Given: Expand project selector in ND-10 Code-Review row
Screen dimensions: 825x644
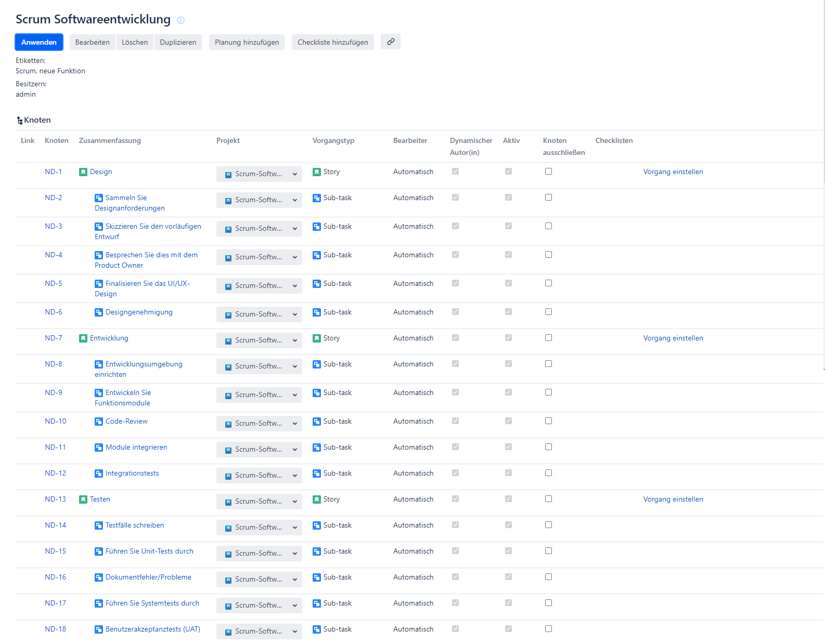Looking at the screenshot, I should pyautogui.click(x=259, y=424).
